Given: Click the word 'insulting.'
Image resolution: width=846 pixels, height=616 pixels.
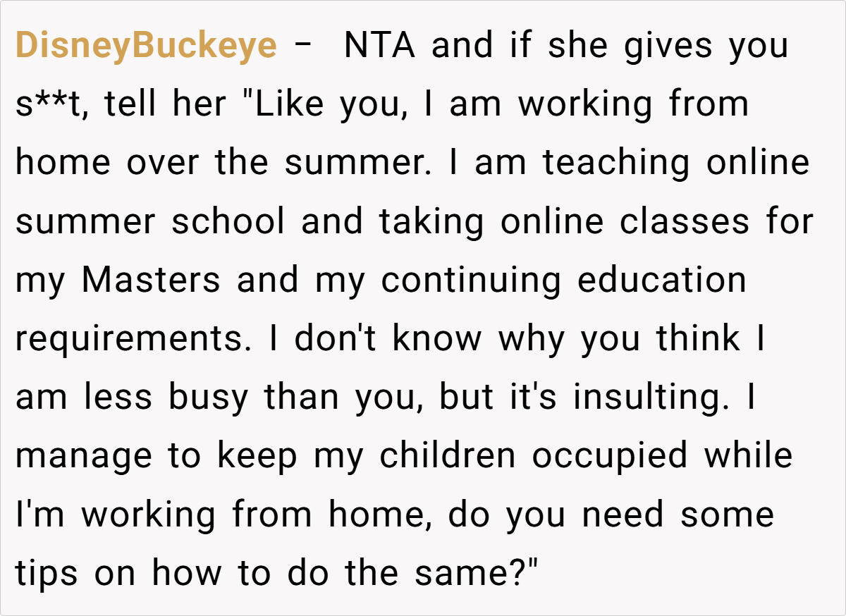Looking at the screenshot, I should 654,397.
